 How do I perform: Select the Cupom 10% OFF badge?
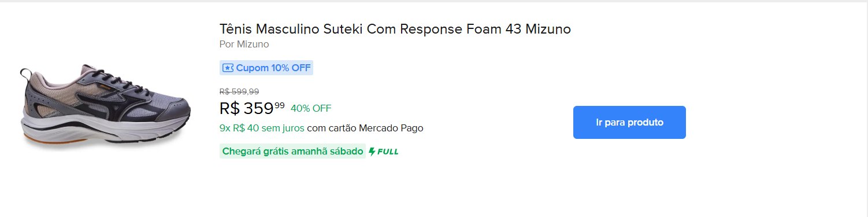(x=266, y=68)
